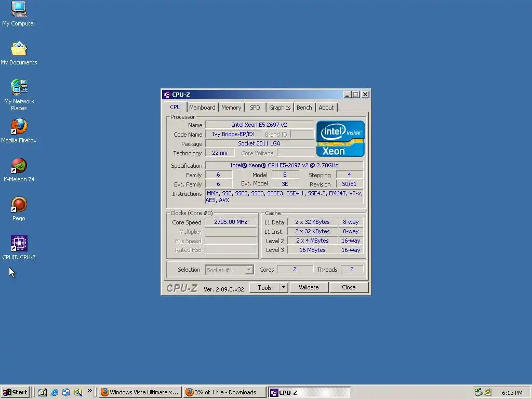Open the SPD tab

(255, 108)
